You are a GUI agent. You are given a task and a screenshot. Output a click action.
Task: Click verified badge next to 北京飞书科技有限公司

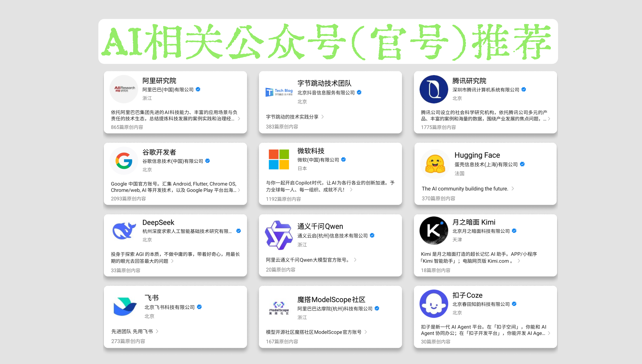199,307
